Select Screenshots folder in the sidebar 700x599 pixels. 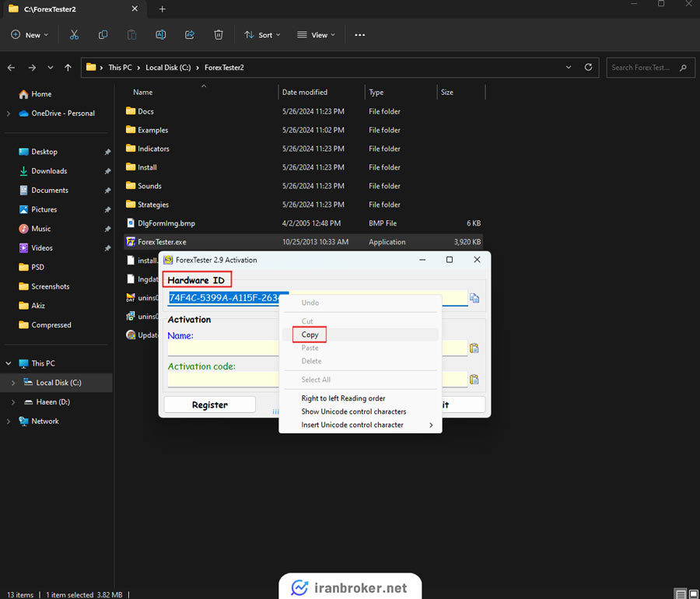click(51, 286)
